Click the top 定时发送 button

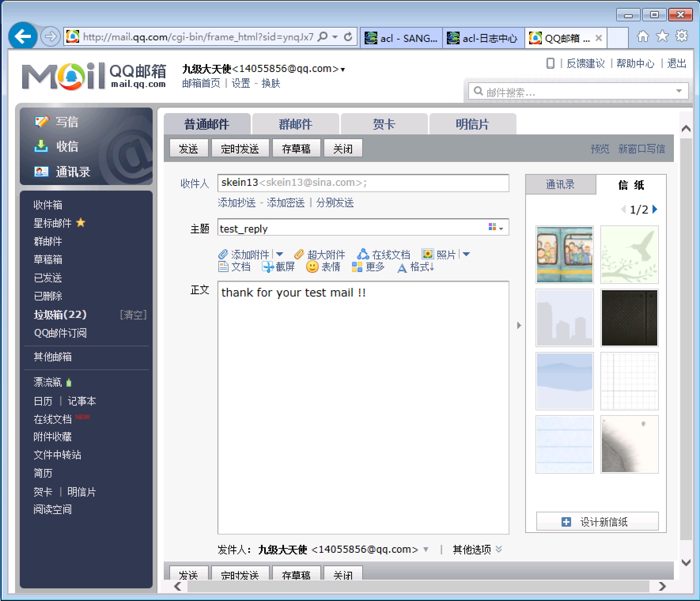[240, 148]
